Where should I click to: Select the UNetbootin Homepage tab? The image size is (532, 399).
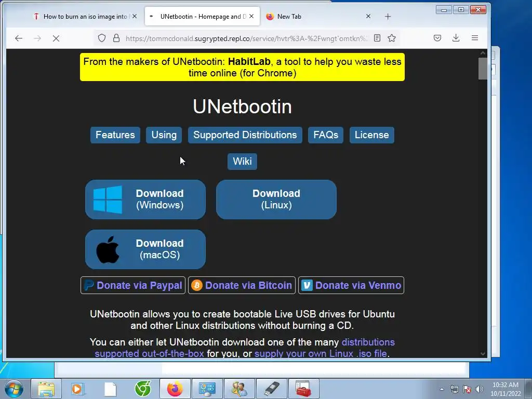(203, 16)
